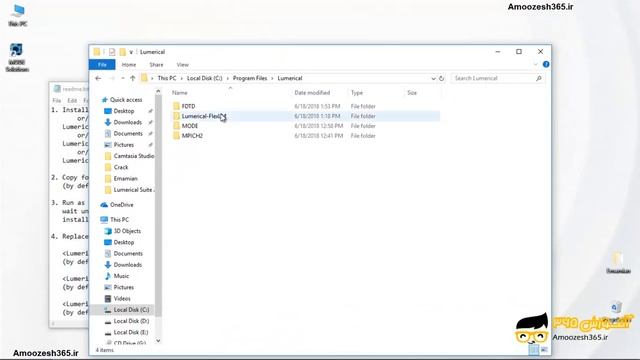Click New folder icon in title bar
The width and height of the screenshot is (640, 360).
(122, 52)
